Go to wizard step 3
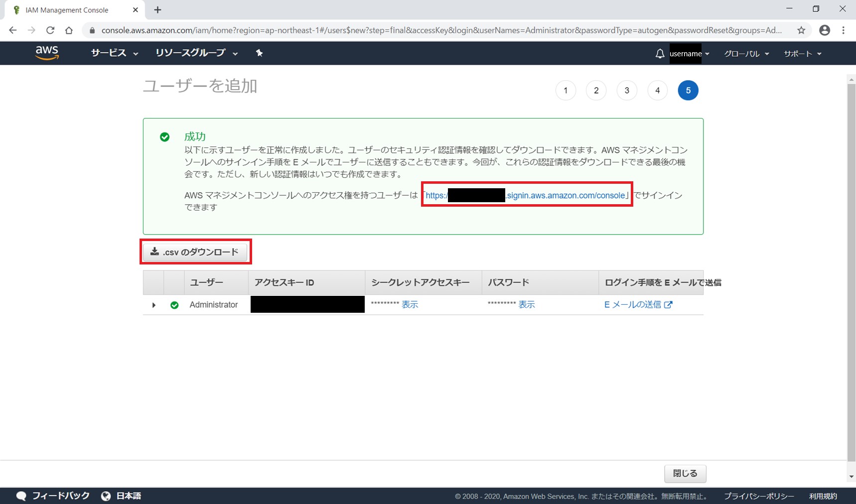856x504 pixels. [627, 90]
